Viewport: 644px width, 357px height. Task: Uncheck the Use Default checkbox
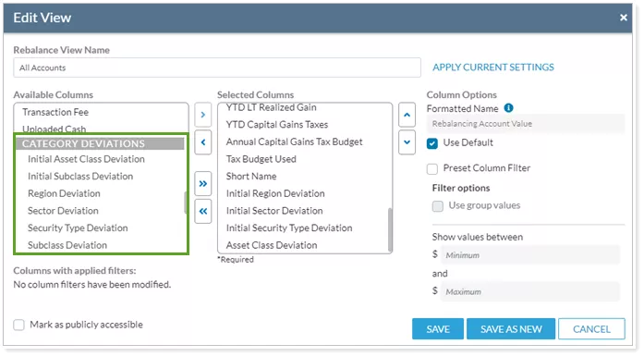tap(432, 143)
